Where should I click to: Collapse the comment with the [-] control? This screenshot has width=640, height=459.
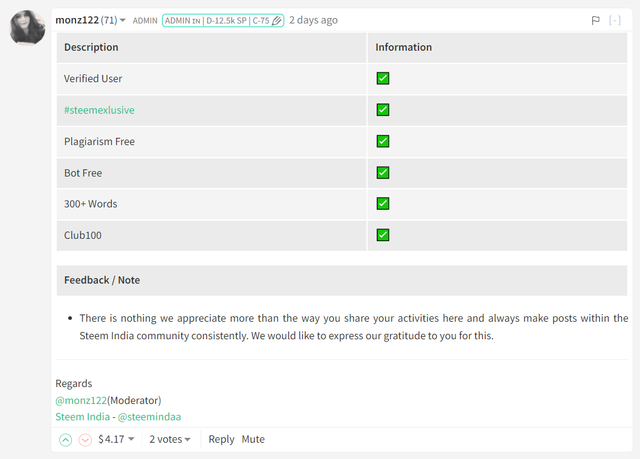(x=615, y=20)
